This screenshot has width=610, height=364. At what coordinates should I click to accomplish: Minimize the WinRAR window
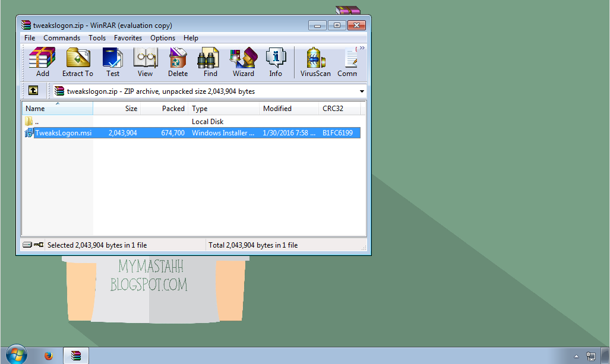[x=317, y=26]
